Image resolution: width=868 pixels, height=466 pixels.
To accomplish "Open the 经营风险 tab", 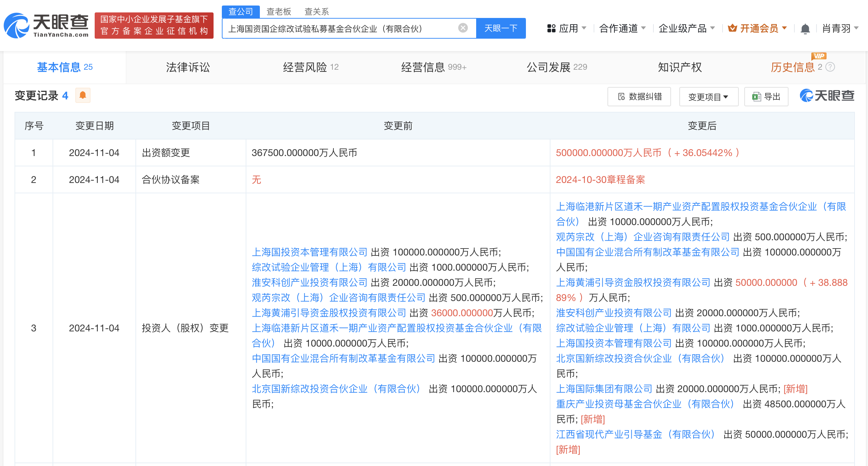I will (x=311, y=67).
